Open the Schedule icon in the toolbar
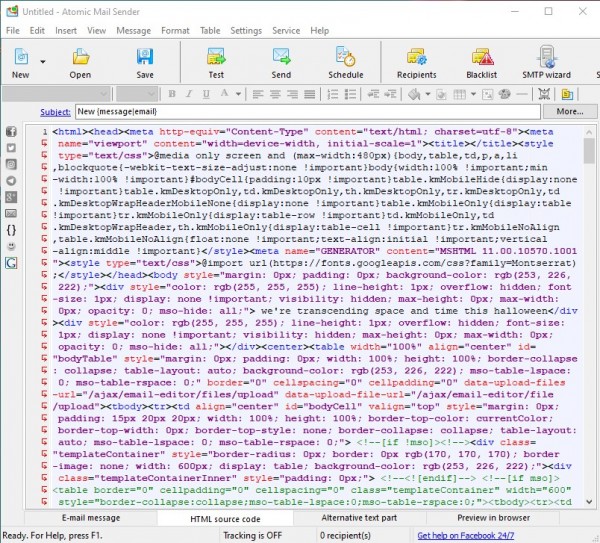 (346, 57)
